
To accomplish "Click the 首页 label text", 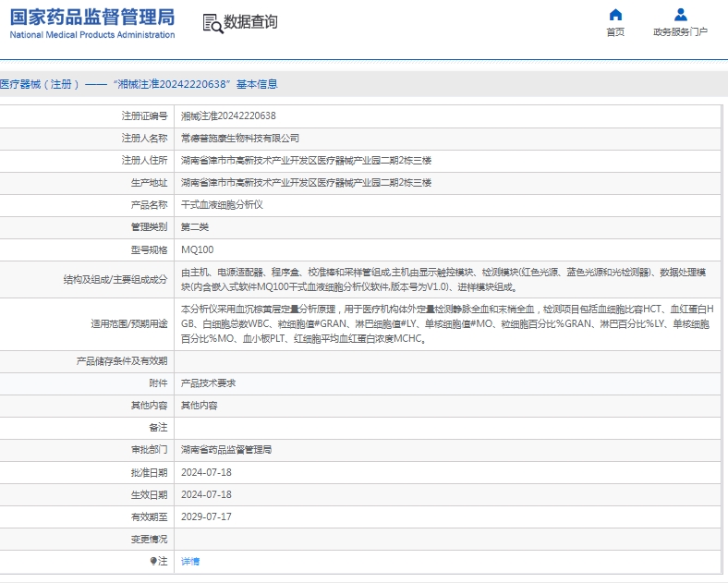I will click(615, 32).
